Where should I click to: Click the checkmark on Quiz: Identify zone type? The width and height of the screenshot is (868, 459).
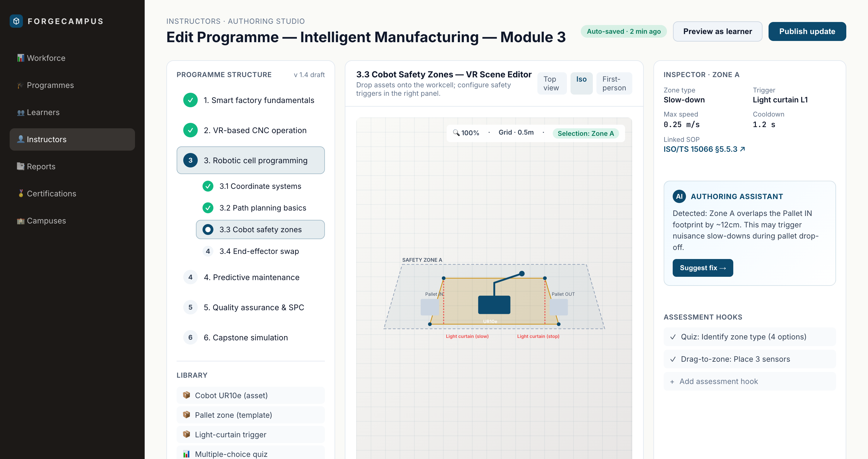click(673, 337)
